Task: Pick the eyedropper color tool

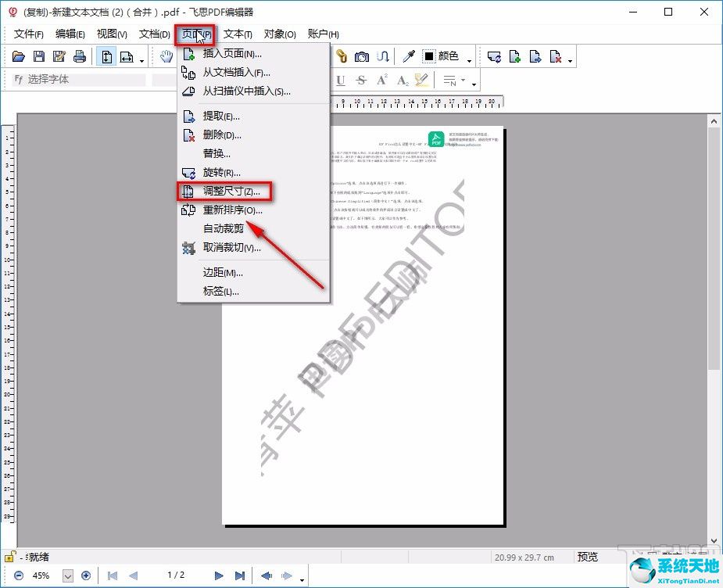Action: point(408,56)
